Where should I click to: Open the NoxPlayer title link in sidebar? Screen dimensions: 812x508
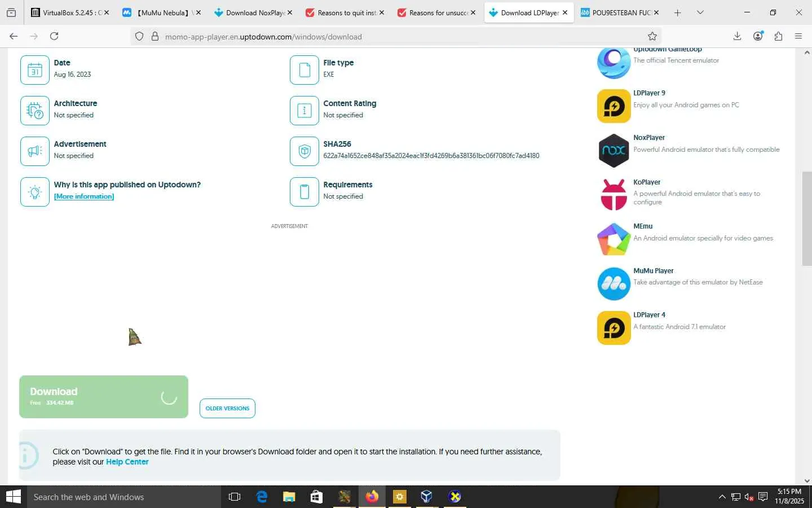649,138
